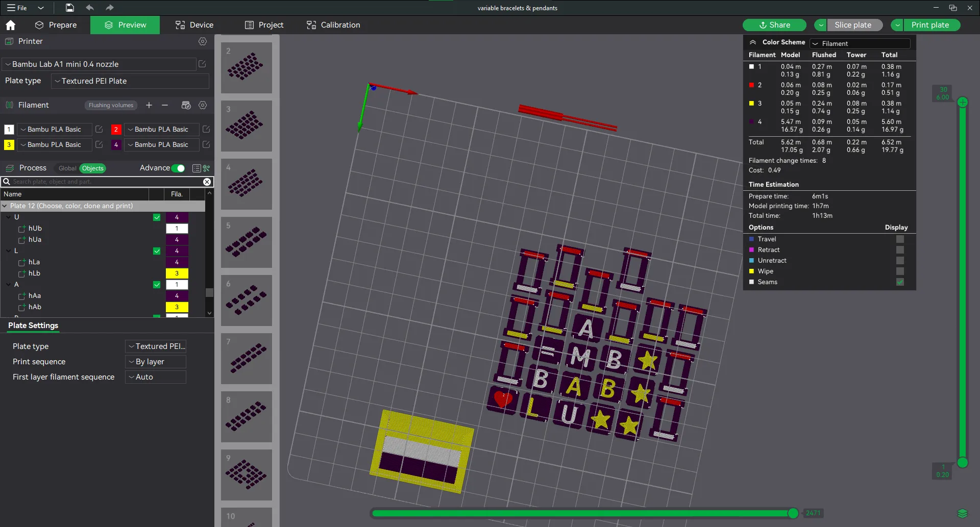Edit filament 3 preset icon

click(99, 145)
